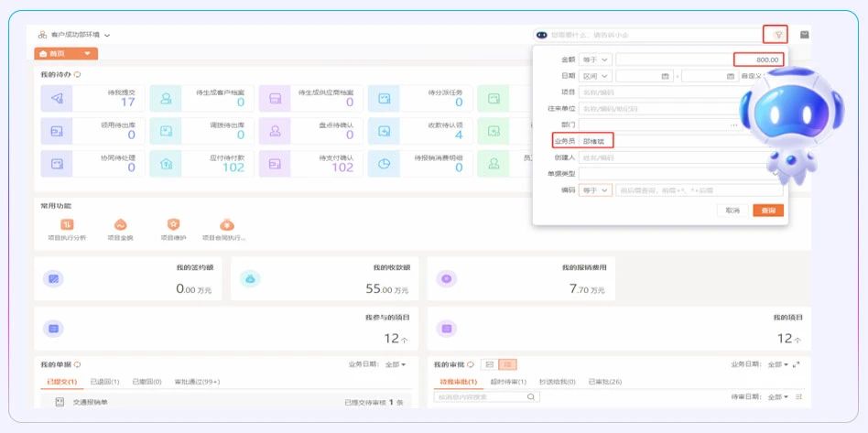Click the 取消 button in filter panel
Screen dimensions: 868x433
pyautogui.click(x=732, y=211)
